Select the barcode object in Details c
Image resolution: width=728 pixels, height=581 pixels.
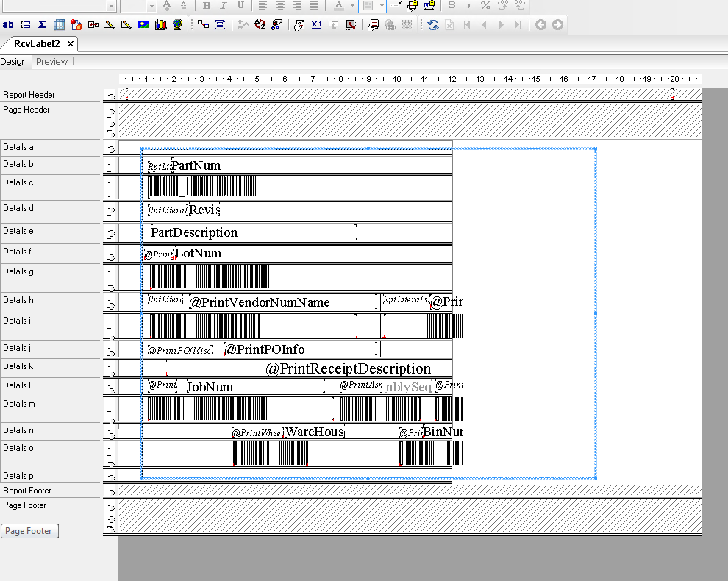point(202,186)
